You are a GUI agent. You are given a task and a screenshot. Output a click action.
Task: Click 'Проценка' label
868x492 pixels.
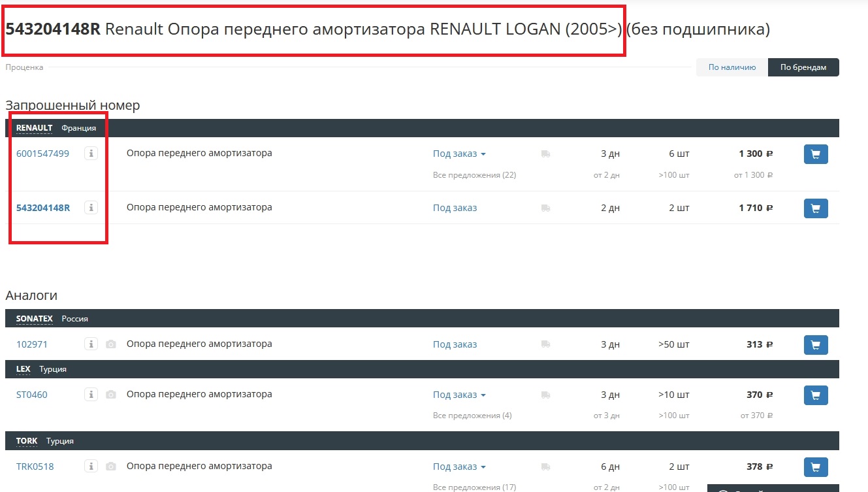(x=24, y=67)
